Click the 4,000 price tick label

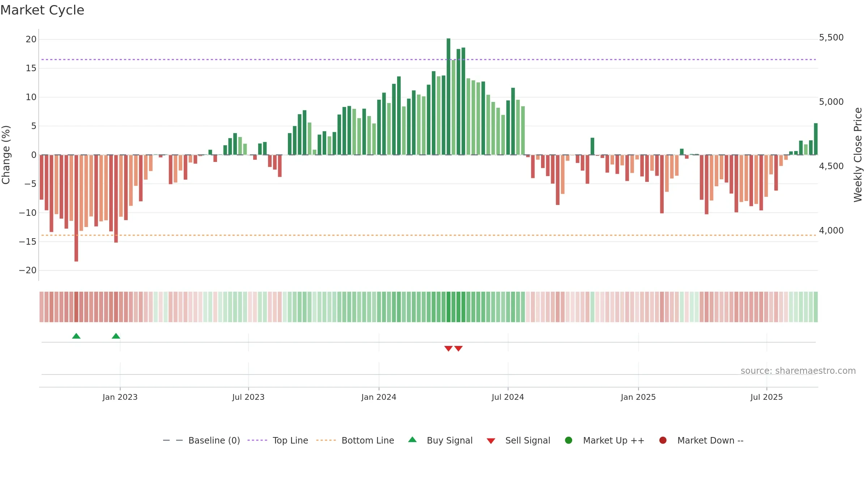pyautogui.click(x=831, y=231)
